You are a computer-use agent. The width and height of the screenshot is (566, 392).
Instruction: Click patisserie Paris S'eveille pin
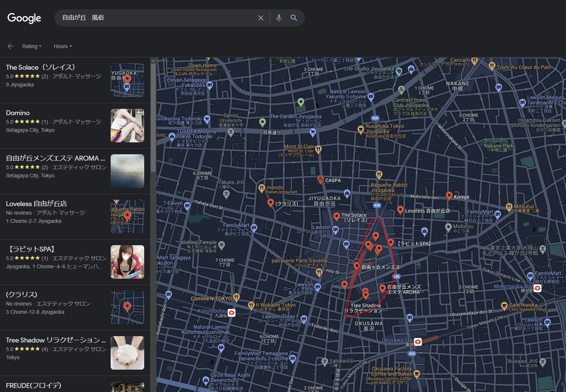319,272
